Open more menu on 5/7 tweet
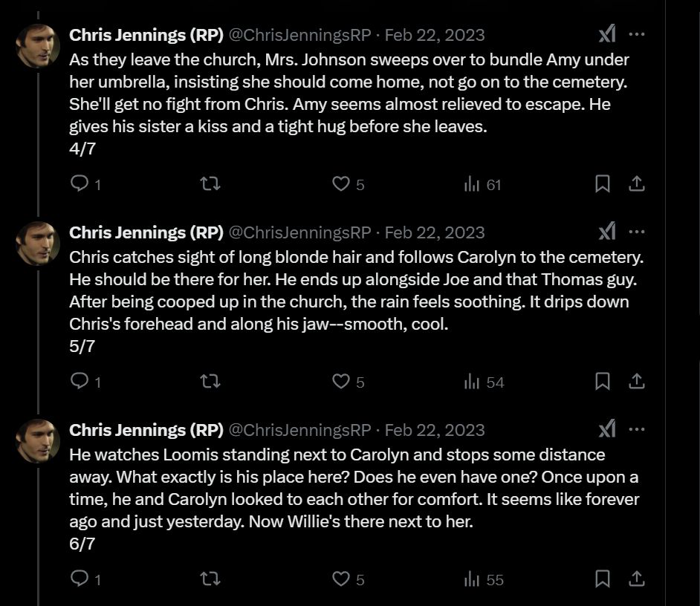The height and width of the screenshot is (606, 700). 637,232
